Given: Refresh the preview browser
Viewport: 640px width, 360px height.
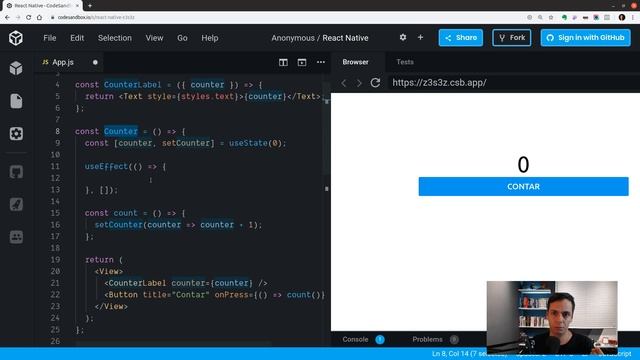Looking at the screenshot, I should tap(376, 83).
